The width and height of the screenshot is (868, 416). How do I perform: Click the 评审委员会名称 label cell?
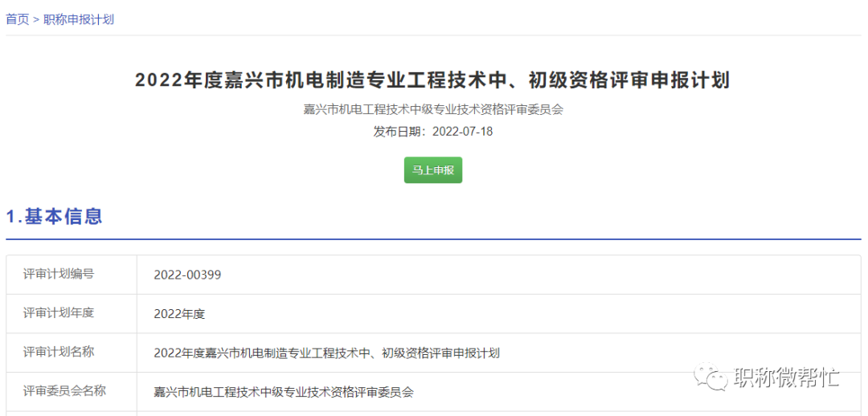coord(72,392)
